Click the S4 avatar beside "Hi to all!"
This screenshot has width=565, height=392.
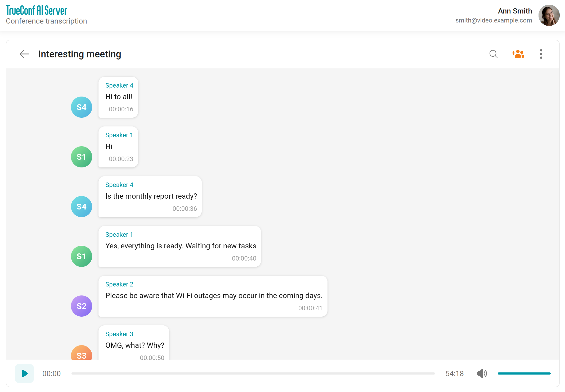pyautogui.click(x=82, y=107)
